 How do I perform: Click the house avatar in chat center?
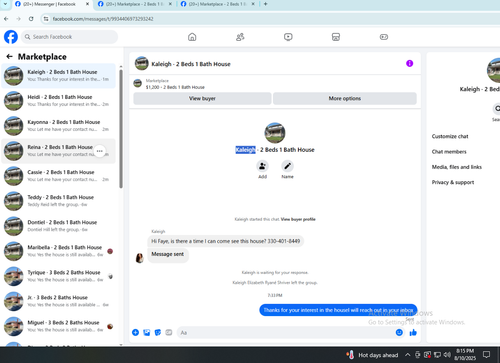tap(275, 133)
